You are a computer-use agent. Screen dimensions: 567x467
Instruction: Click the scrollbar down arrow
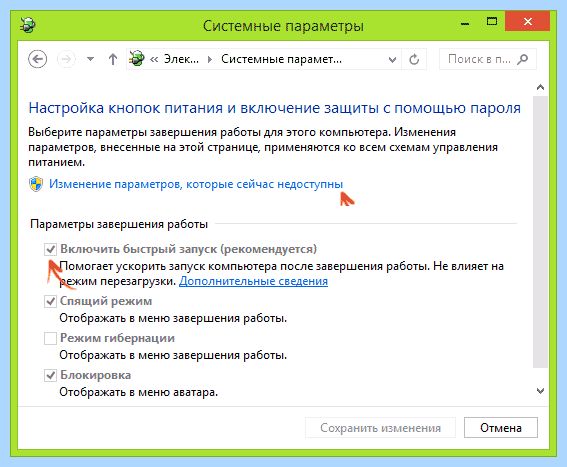tap(540, 391)
